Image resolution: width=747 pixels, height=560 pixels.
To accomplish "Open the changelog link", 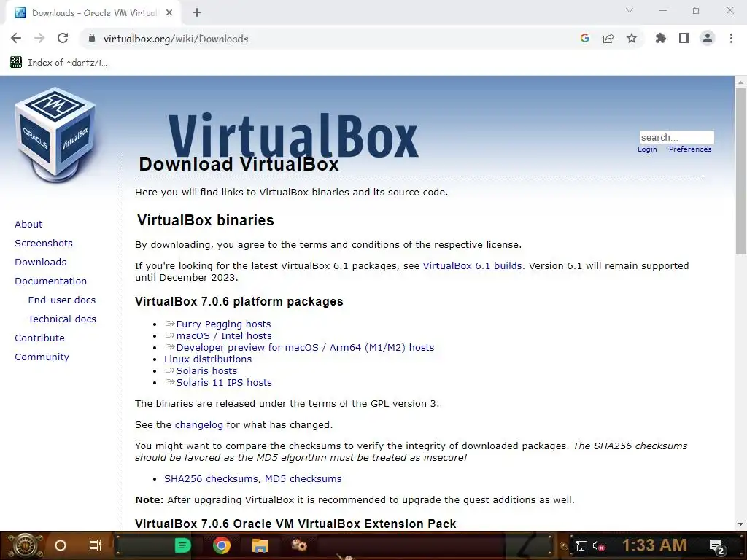I will tap(198, 425).
